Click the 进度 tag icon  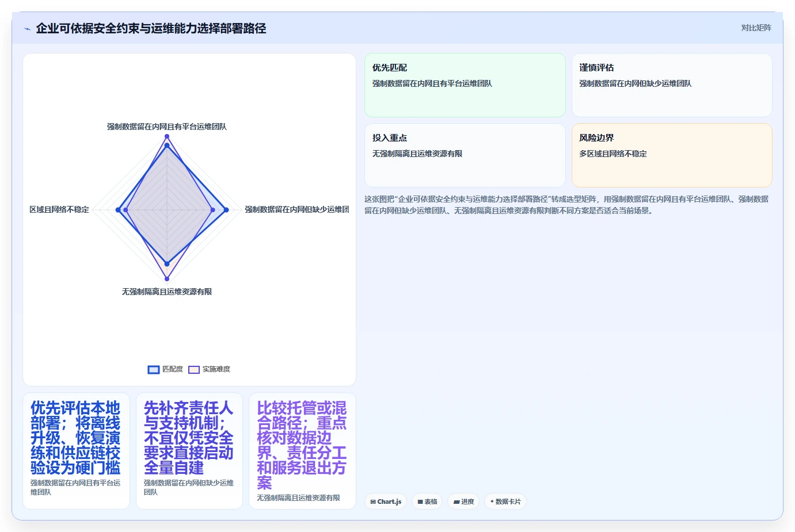pyautogui.click(x=456, y=502)
